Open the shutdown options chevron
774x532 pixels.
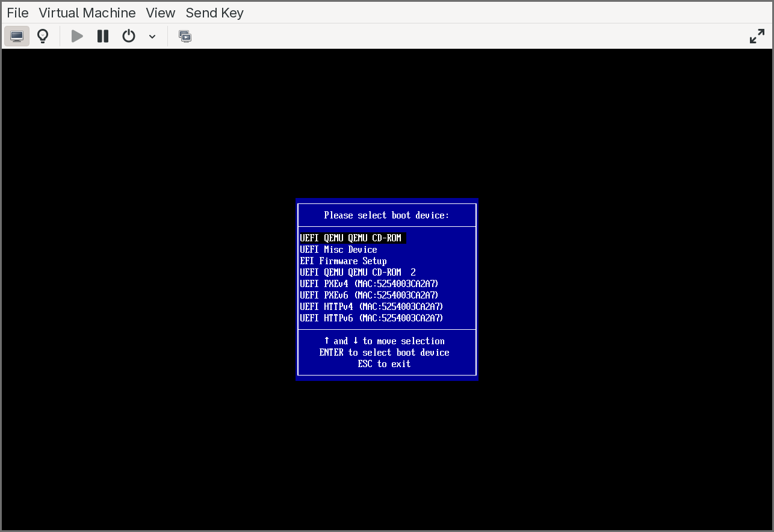(x=152, y=36)
